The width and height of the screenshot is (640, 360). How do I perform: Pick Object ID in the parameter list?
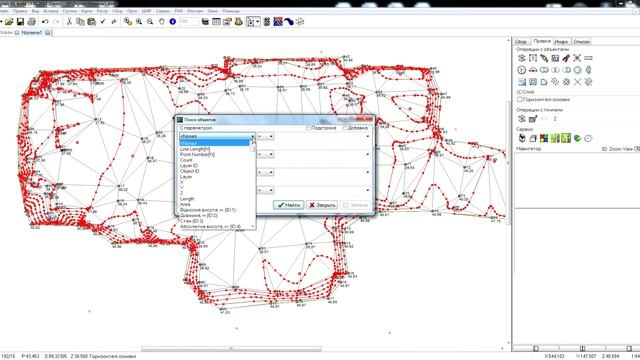coord(189,171)
